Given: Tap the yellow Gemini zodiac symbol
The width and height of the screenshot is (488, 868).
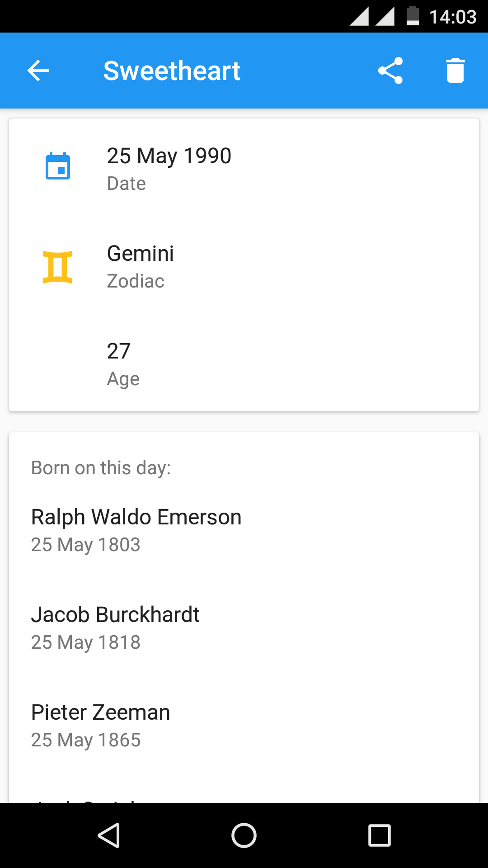Looking at the screenshot, I should click(58, 267).
